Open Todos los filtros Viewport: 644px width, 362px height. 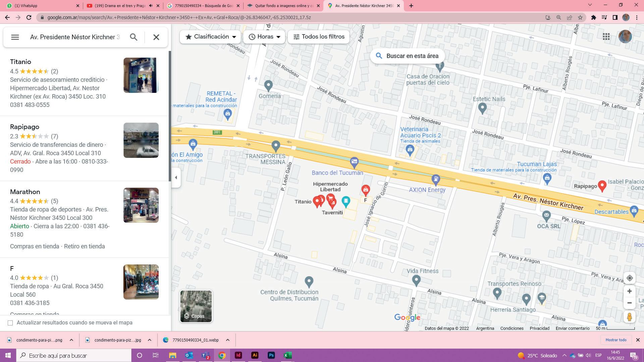(x=319, y=37)
